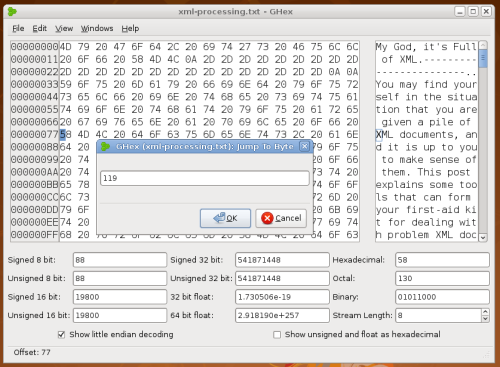The width and height of the screenshot is (500, 367).
Task: Click the OK button in dialog
Action: (225, 218)
